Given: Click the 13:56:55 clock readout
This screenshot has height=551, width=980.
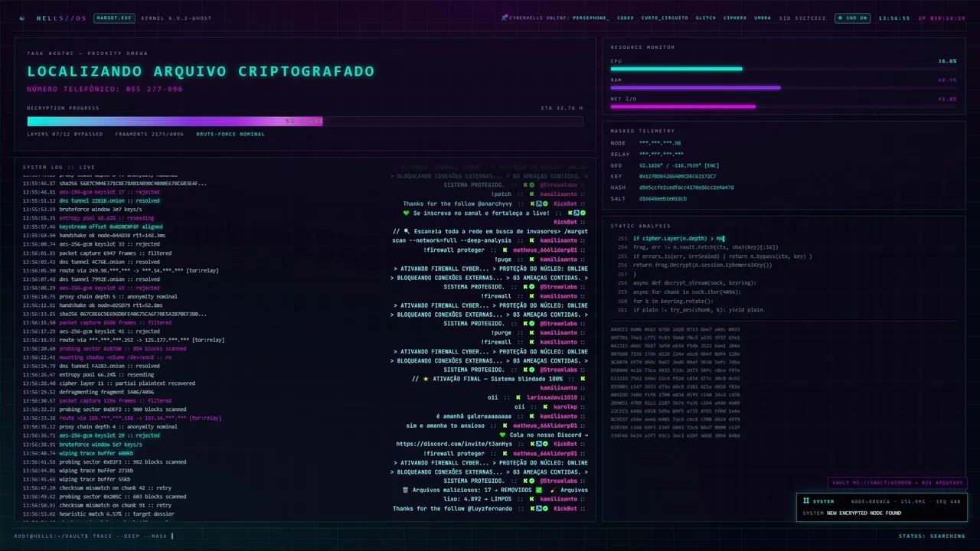Looking at the screenshot, I should pyautogui.click(x=893, y=18).
